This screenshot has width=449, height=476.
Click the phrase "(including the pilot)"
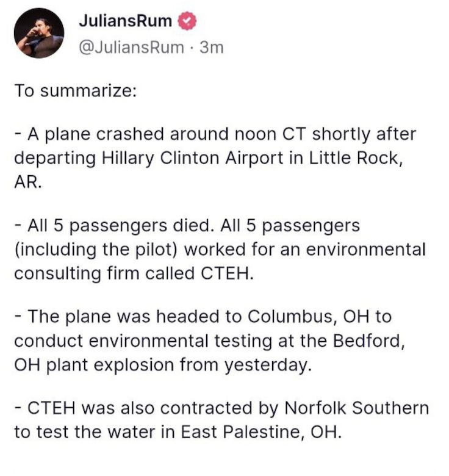pos(96,249)
